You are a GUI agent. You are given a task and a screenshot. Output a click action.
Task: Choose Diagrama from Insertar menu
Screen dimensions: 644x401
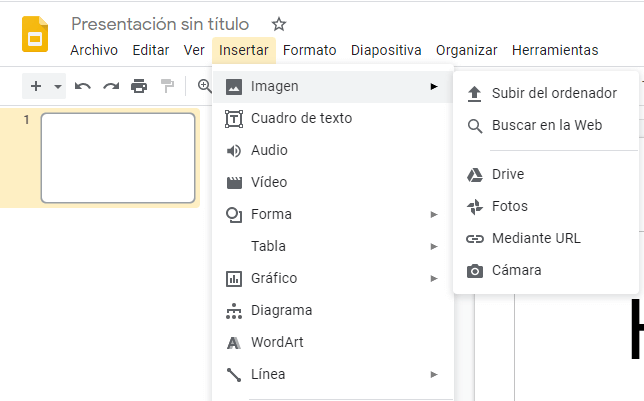pos(333,311)
